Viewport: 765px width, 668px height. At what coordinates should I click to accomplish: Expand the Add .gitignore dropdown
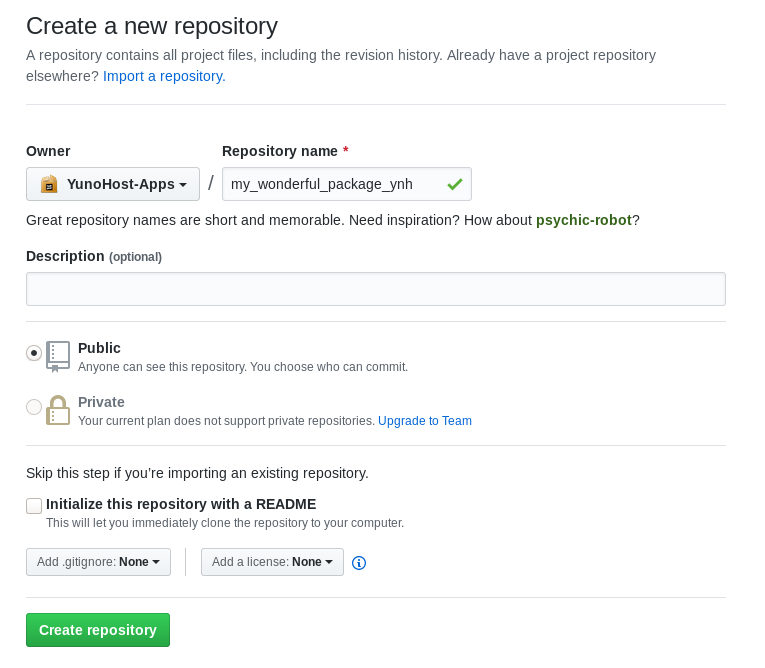click(99, 562)
